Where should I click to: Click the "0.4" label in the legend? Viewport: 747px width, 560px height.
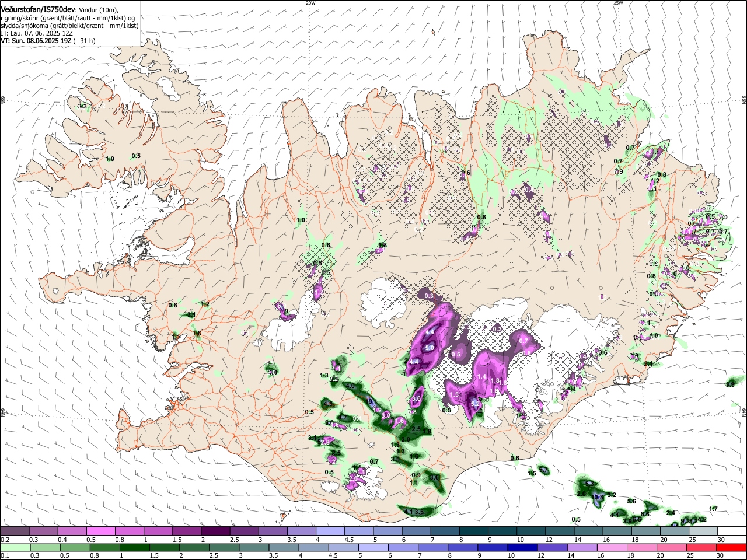point(62,540)
